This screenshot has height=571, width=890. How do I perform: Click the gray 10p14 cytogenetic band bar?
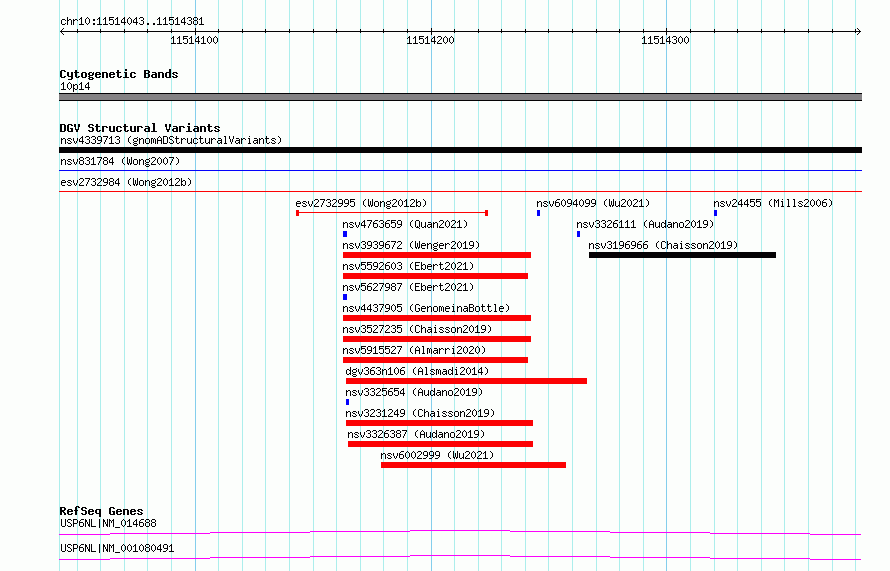click(x=460, y=97)
